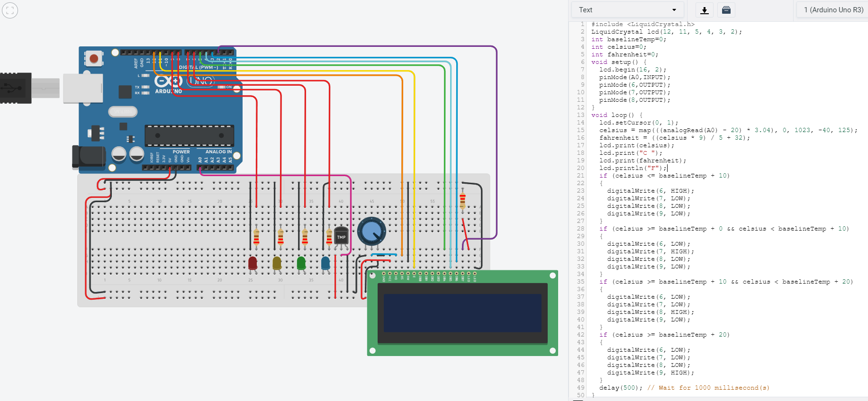Image resolution: width=868 pixels, height=401 pixels.
Task: Click the LCD header pin row
Action: pos(429,273)
